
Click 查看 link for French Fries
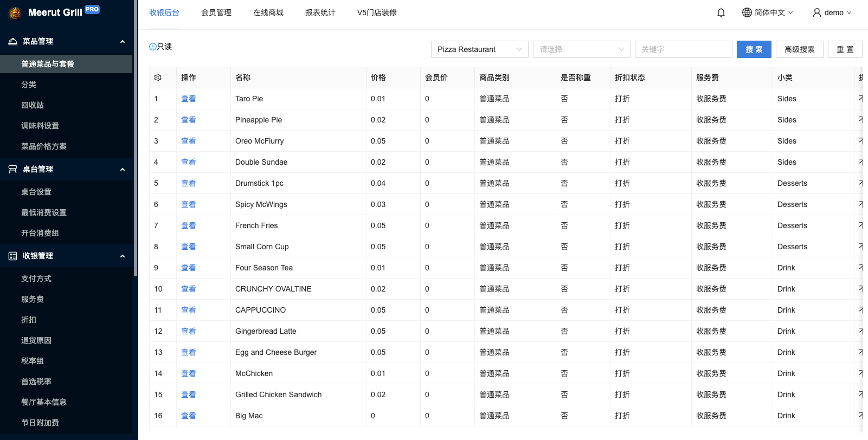(189, 225)
